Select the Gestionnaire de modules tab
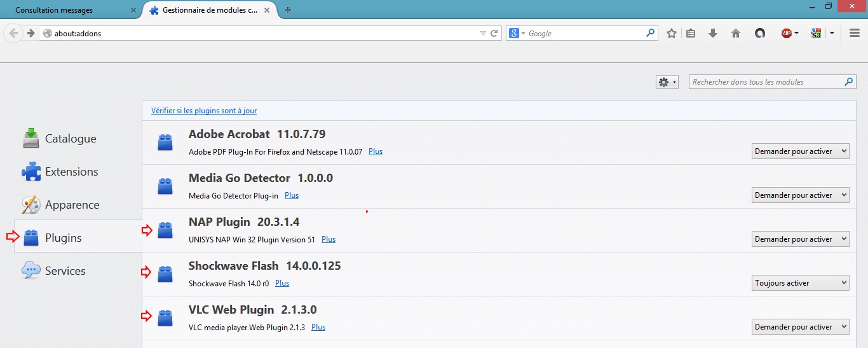This screenshot has width=868, height=348. tap(210, 10)
